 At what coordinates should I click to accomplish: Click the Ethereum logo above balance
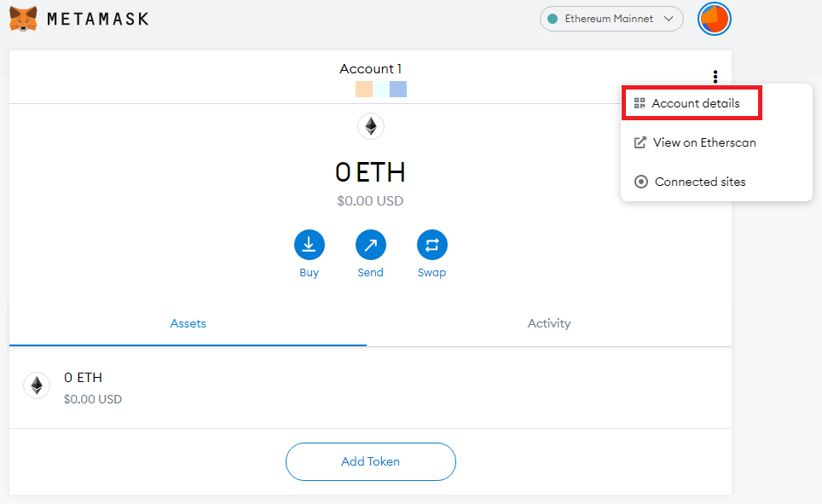tap(370, 127)
